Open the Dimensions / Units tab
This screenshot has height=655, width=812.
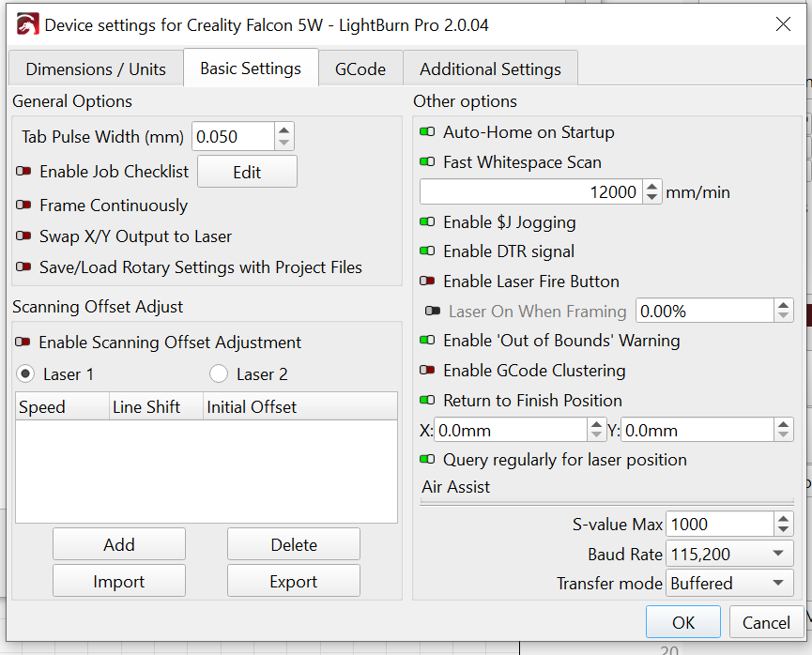pyautogui.click(x=96, y=69)
